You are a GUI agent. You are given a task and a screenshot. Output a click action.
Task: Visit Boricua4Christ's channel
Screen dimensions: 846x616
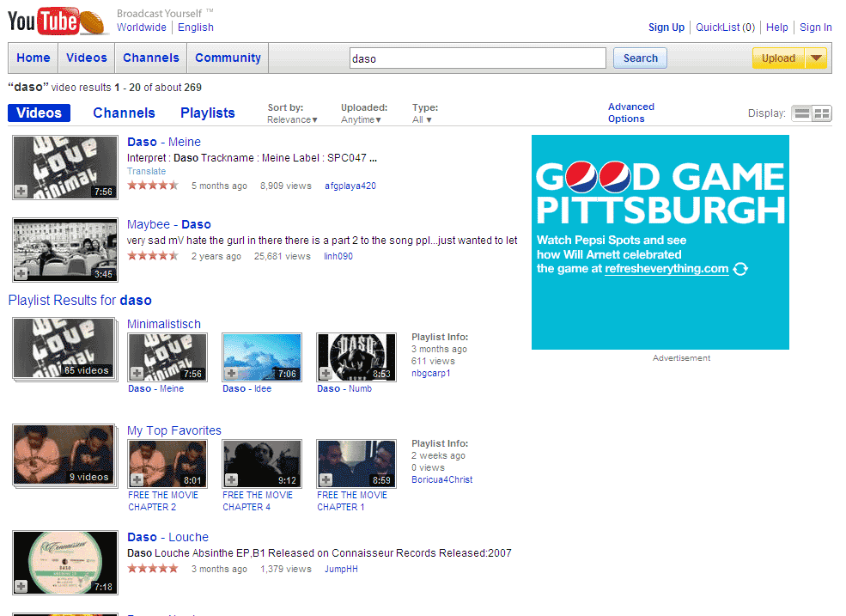point(441,479)
